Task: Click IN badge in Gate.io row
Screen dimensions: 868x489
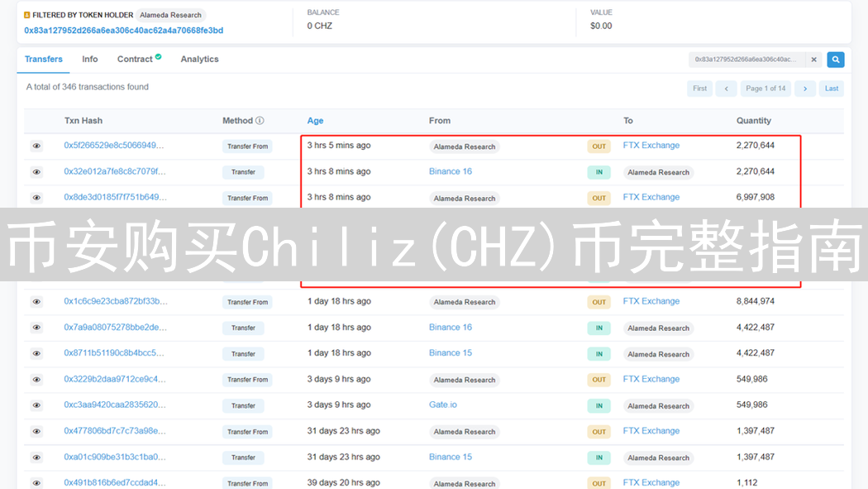Action: point(599,406)
